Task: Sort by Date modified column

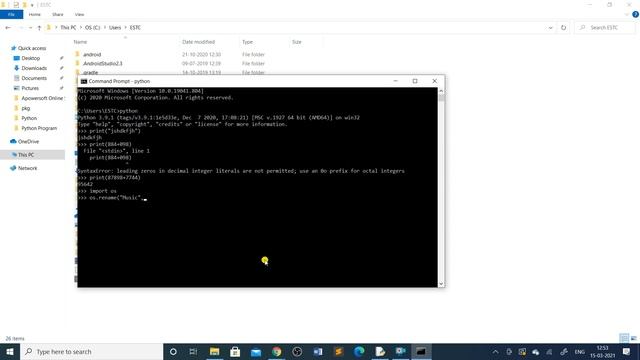Action: click(198, 42)
